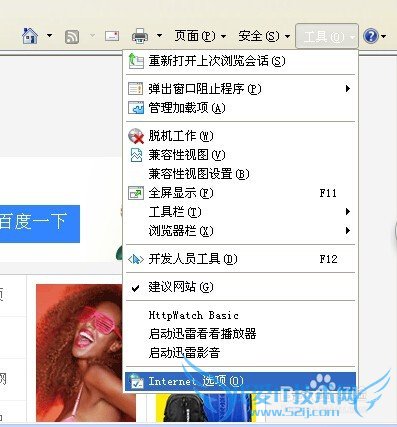397x427 pixels.
Task: Click the Home icon in toolbar
Action: tap(30, 35)
